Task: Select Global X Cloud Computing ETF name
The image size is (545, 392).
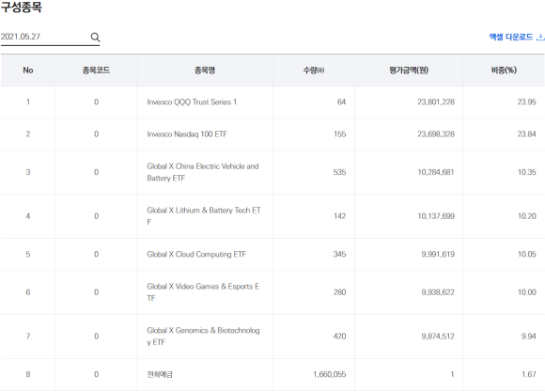Action: click(x=196, y=254)
